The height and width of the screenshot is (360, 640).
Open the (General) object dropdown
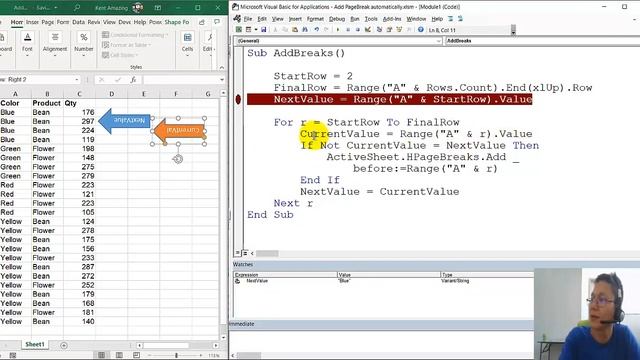tap(438, 41)
